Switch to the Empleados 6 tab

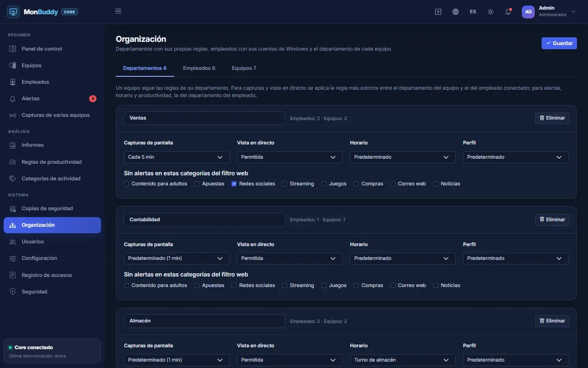coord(199,68)
